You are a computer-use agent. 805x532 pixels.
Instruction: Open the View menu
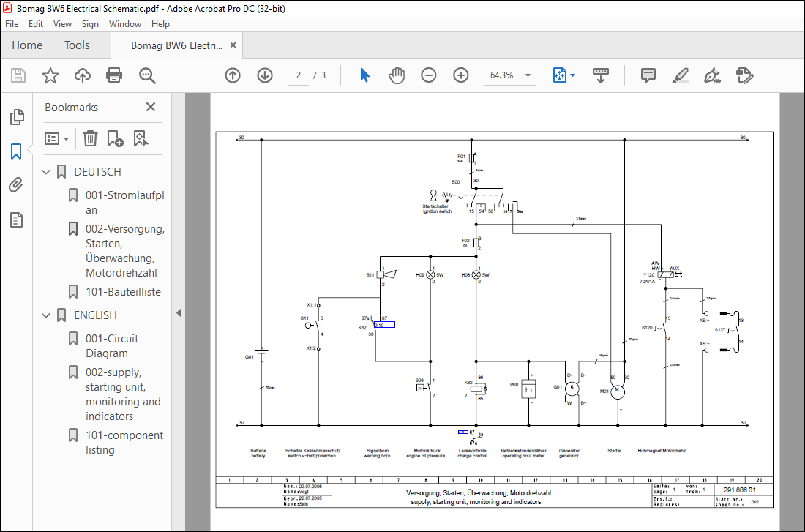tap(62, 24)
